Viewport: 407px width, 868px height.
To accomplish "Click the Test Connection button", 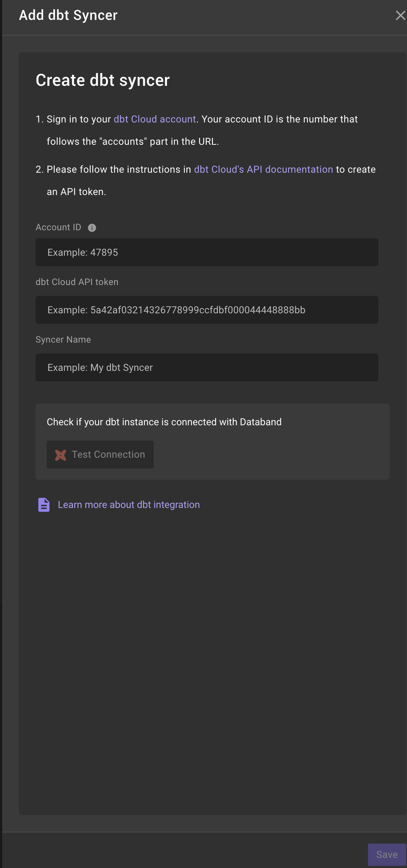I will tap(100, 455).
